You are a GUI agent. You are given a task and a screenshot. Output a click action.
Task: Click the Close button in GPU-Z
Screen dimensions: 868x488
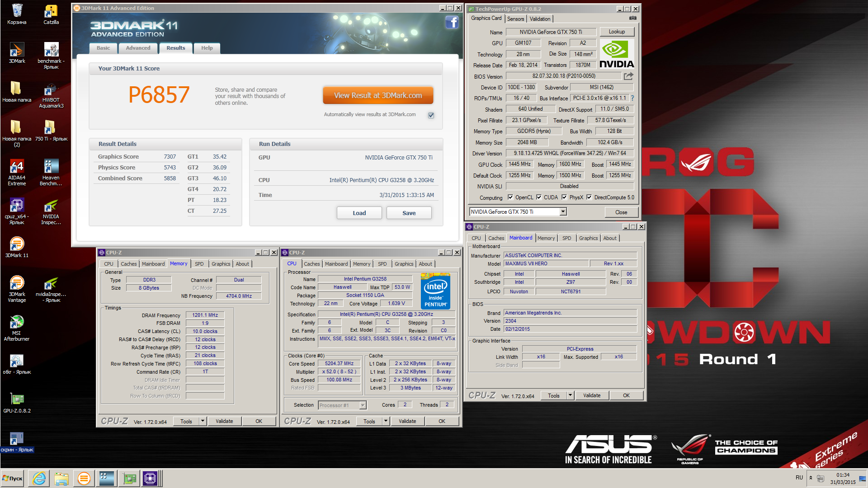coord(621,212)
